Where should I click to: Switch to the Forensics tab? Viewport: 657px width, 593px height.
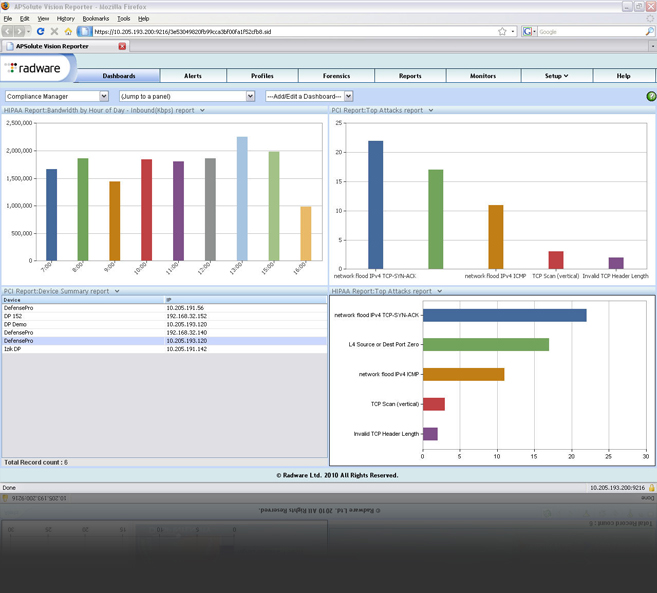coord(336,76)
